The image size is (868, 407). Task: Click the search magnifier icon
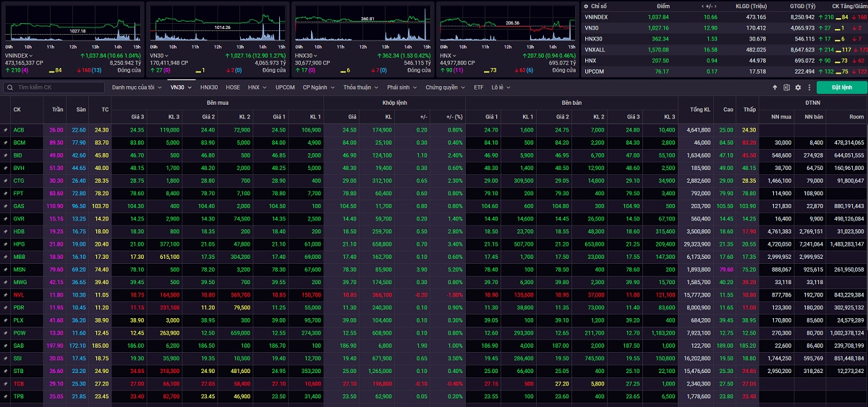point(11,87)
